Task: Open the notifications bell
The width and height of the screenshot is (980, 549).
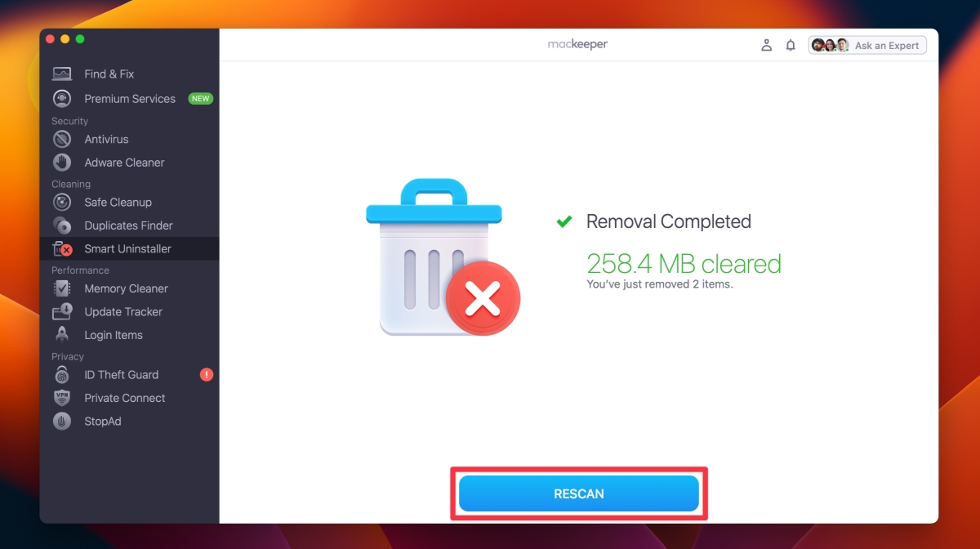Action: tap(791, 46)
